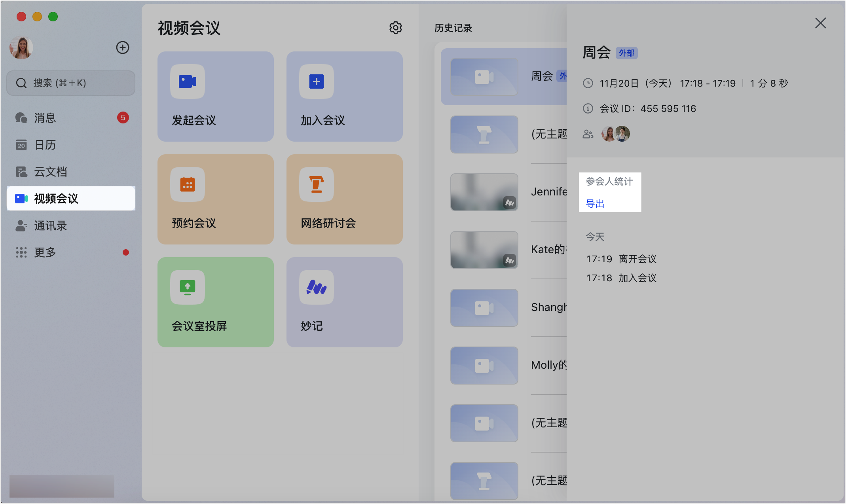Open the 网络研讨会 webinar card
846x504 pixels.
pos(345,199)
